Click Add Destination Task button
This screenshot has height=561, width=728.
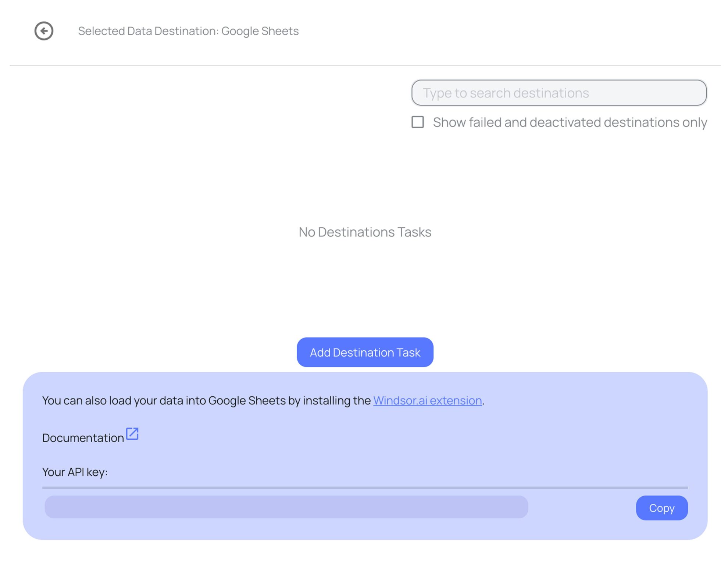coord(365,352)
